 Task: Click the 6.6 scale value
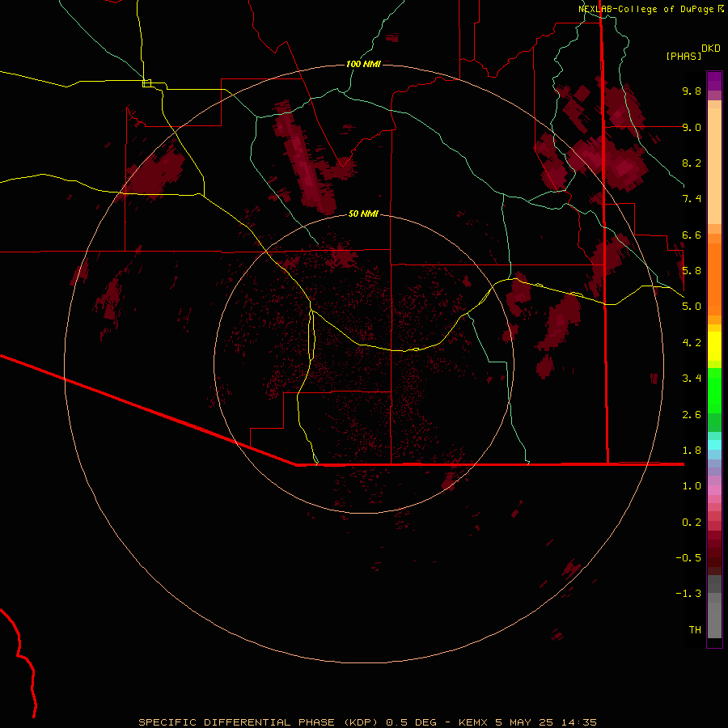[x=692, y=235]
